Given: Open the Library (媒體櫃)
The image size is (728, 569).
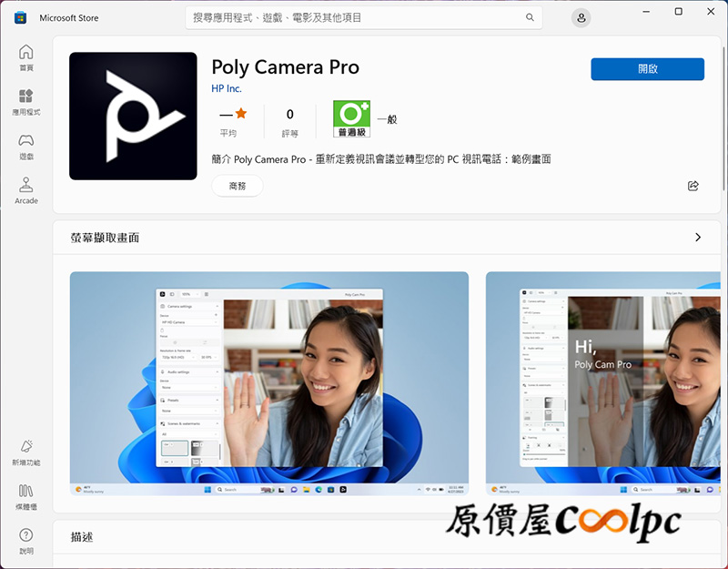Looking at the screenshot, I should point(26,496).
